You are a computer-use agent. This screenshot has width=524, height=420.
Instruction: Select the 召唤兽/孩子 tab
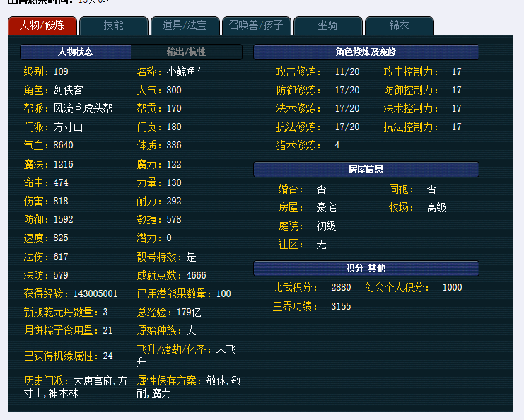tap(256, 25)
